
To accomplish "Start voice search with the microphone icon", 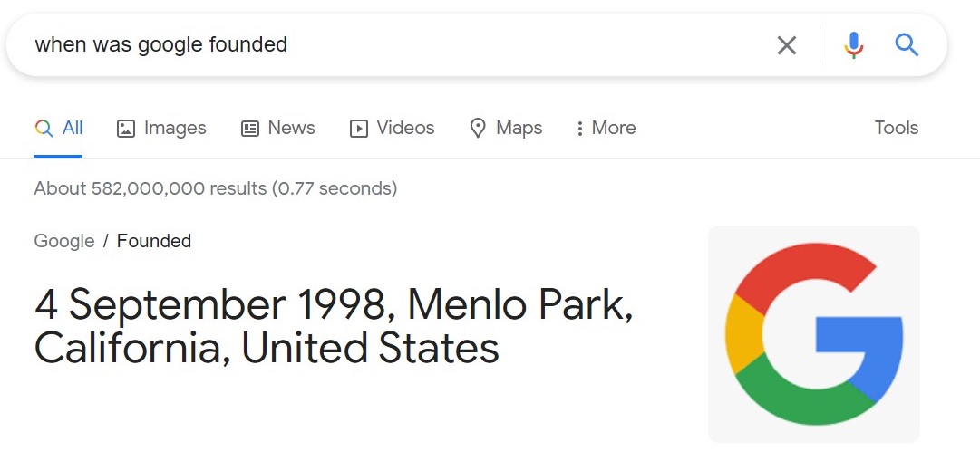I will tap(853, 45).
